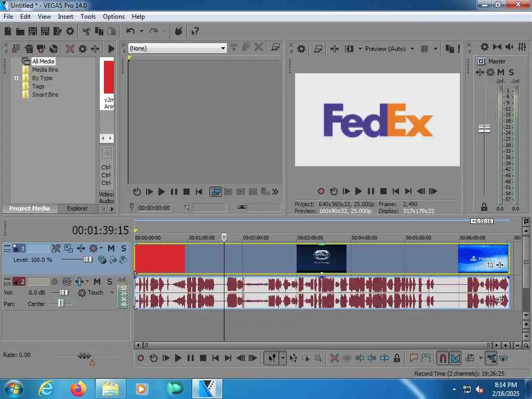Start recording from the timeline transport bar
The width and height of the screenshot is (532, 399).
tap(141, 358)
